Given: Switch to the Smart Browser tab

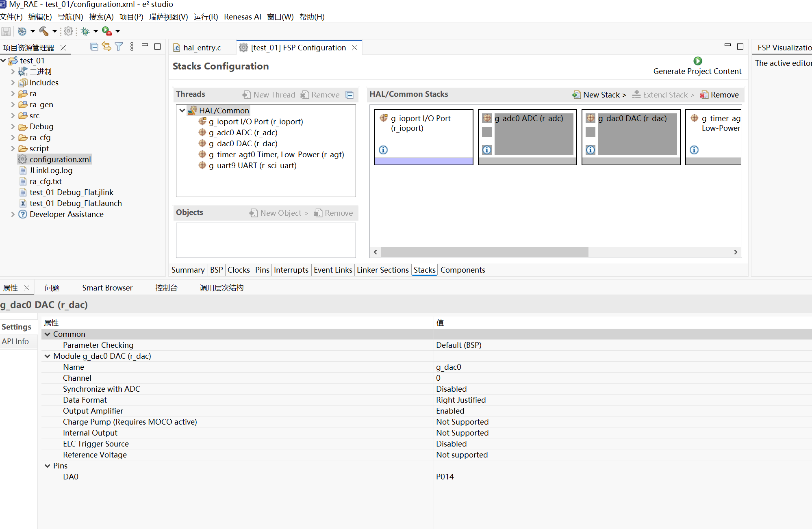Looking at the screenshot, I should pyautogui.click(x=107, y=288).
